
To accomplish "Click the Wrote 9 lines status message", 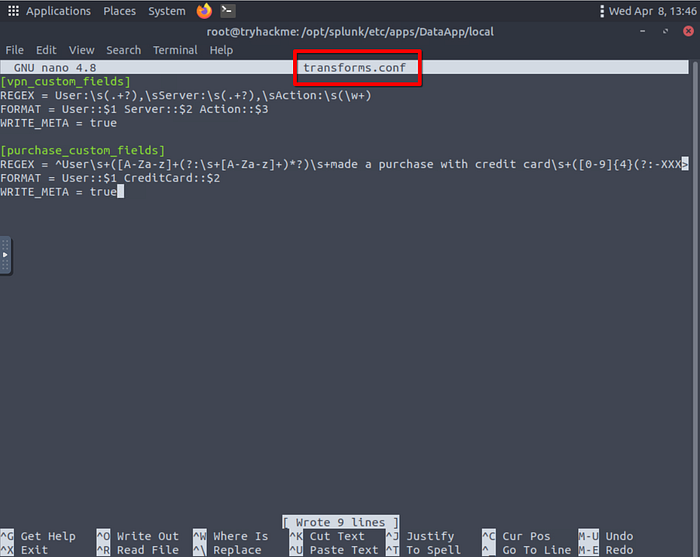I will point(341,522).
